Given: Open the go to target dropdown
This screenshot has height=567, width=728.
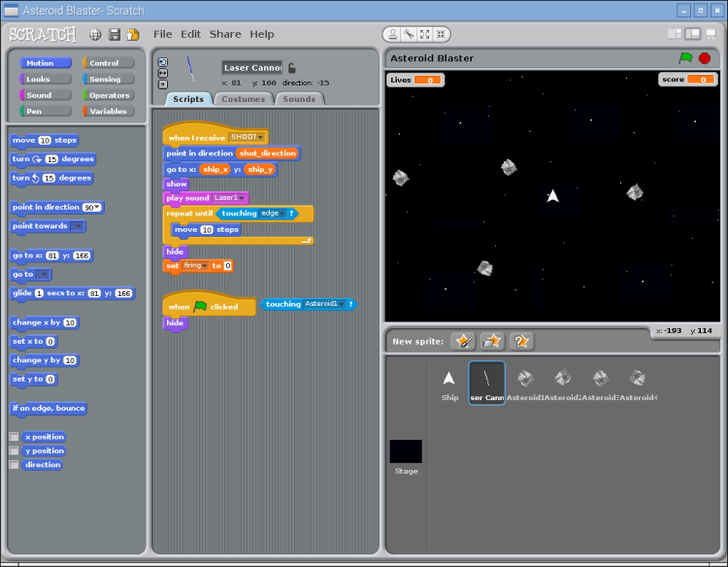Looking at the screenshot, I should (43, 275).
